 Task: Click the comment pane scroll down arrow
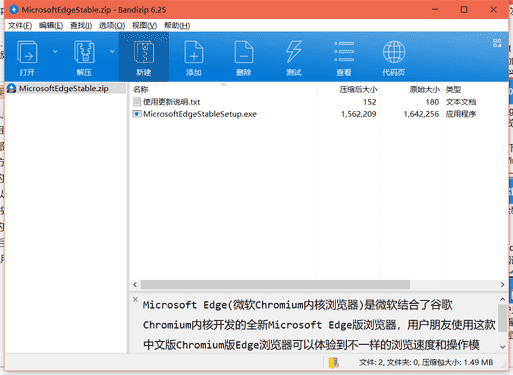tap(503, 347)
